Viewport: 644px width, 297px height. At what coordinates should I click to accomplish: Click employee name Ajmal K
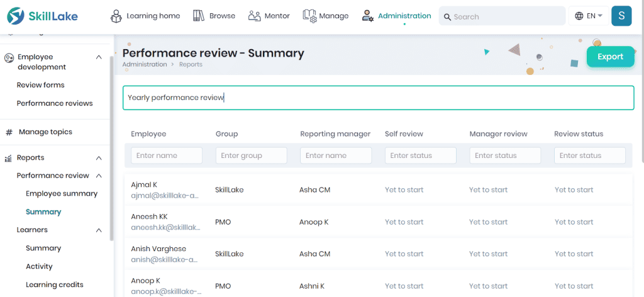(144, 185)
